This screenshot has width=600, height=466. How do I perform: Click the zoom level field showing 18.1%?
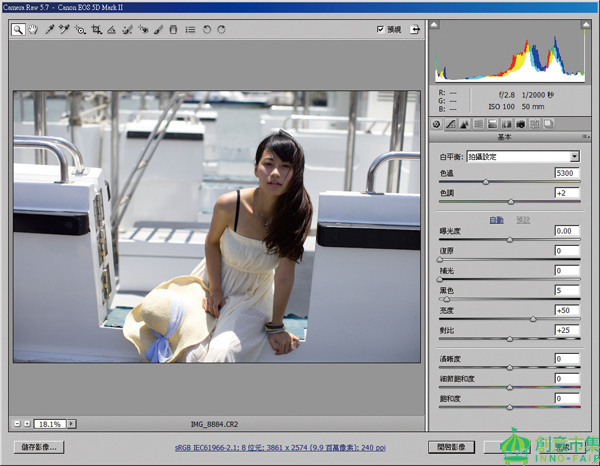point(50,424)
